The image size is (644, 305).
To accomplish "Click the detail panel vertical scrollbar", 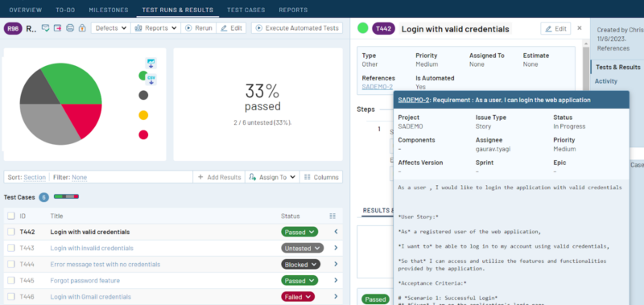I will [x=586, y=70].
